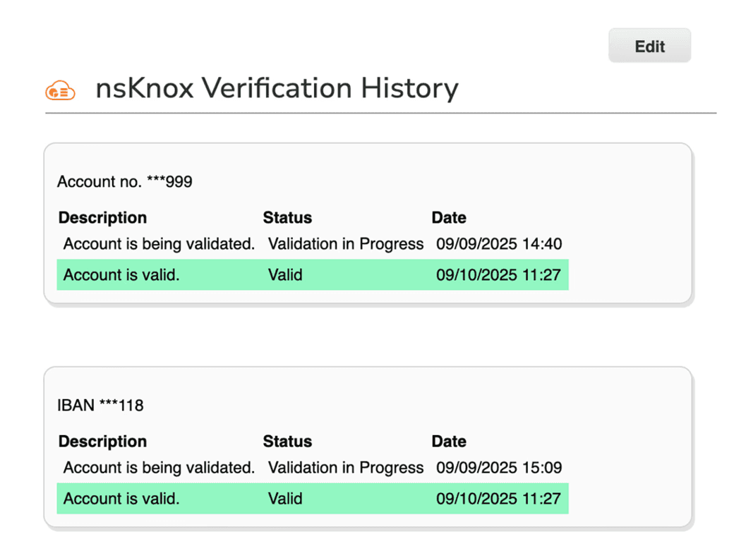
Task: Select the nsKnox Verification History heading
Action: [277, 88]
